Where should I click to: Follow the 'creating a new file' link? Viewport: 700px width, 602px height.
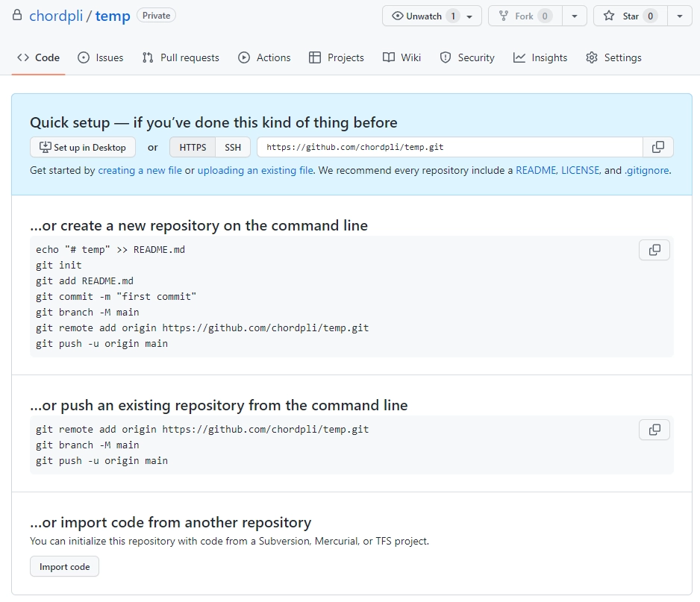coord(140,170)
